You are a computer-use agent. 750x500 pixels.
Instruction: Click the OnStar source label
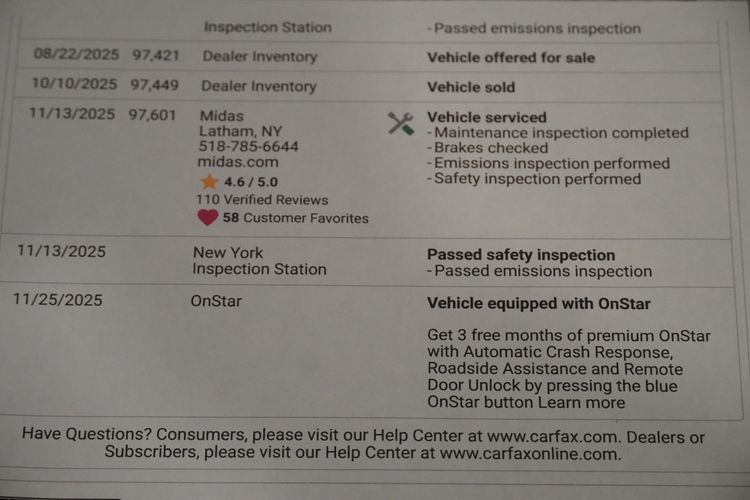pos(216,301)
